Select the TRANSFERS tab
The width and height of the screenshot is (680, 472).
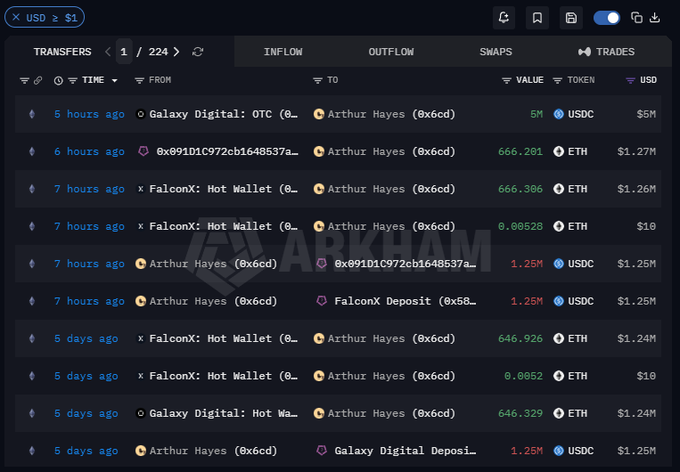pos(62,52)
